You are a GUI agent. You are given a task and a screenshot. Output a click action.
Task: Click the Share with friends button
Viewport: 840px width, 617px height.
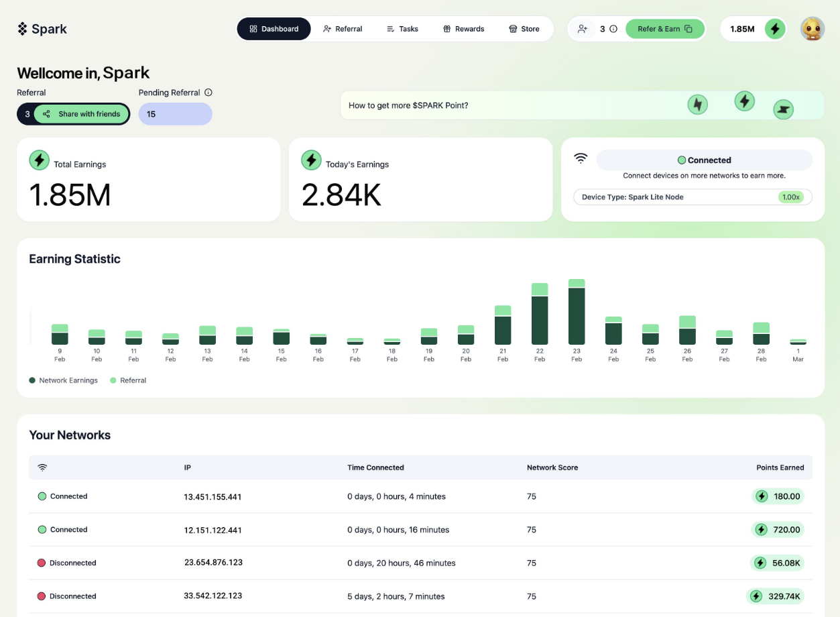[x=81, y=114]
